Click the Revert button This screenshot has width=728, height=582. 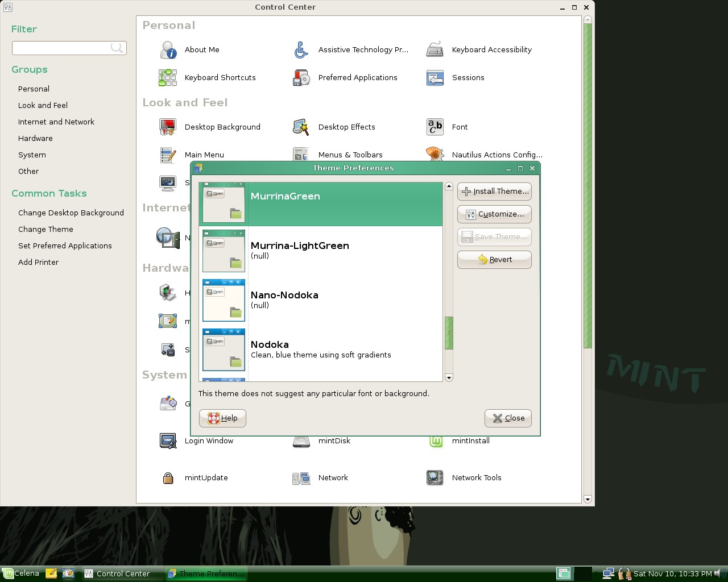(494, 260)
